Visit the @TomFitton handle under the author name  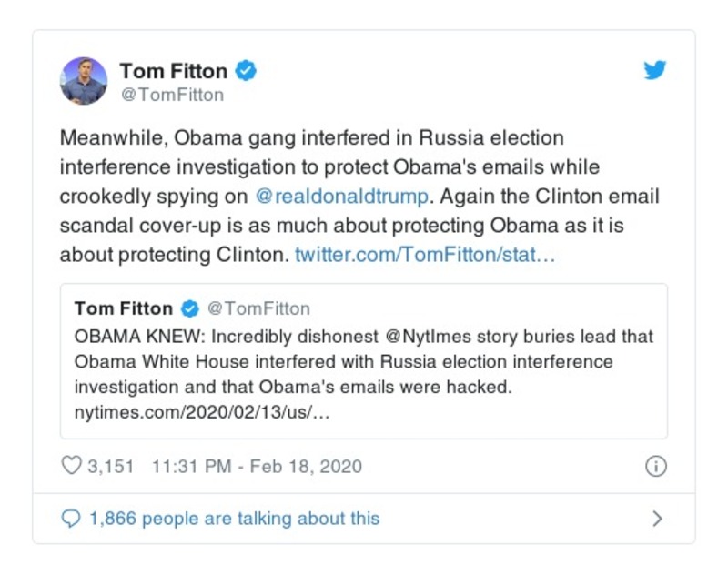pyautogui.click(x=171, y=95)
